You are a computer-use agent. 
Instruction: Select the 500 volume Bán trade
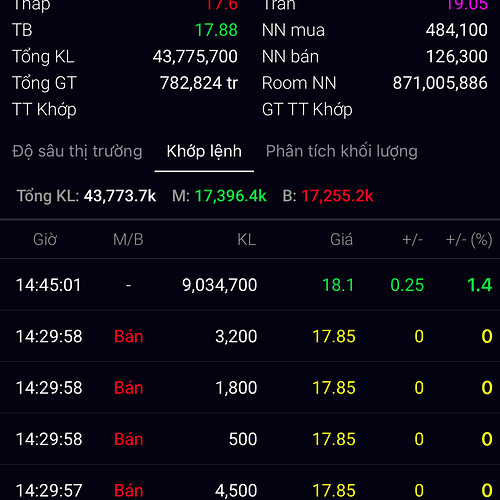pyautogui.click(x=250, y=439)
